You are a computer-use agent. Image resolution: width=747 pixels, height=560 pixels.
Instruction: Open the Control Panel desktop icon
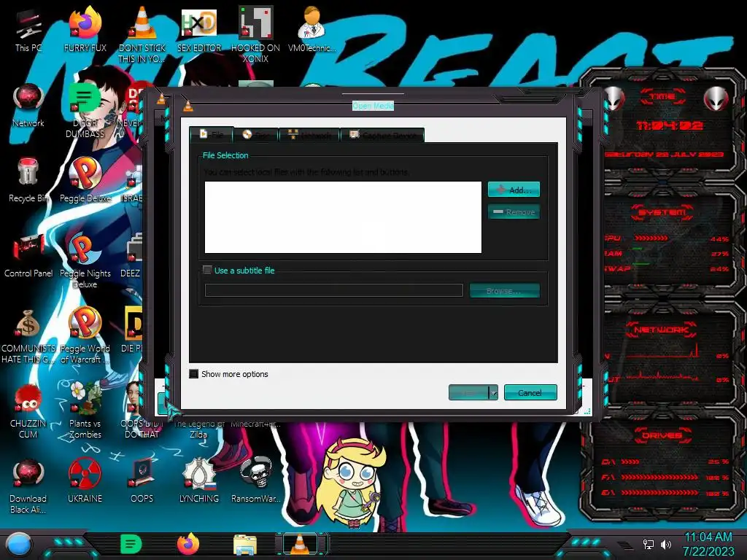(x=28, y=255)
